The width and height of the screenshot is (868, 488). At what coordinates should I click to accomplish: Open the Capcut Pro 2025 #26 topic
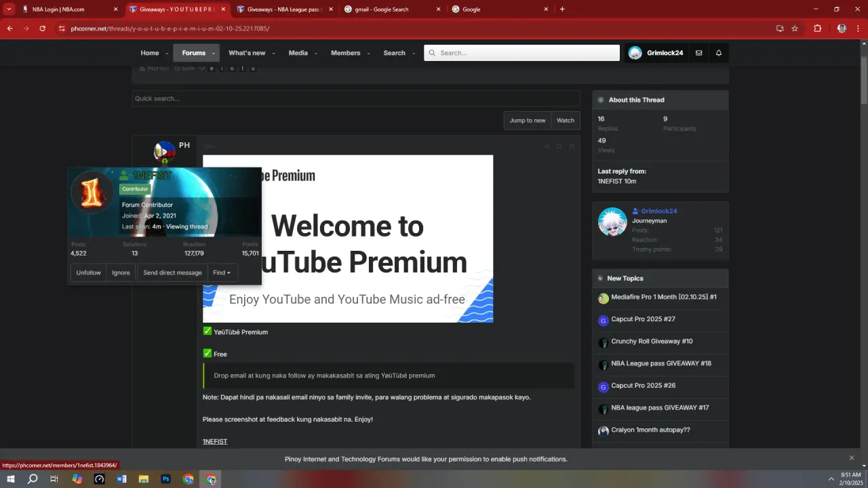pos(644,386)
